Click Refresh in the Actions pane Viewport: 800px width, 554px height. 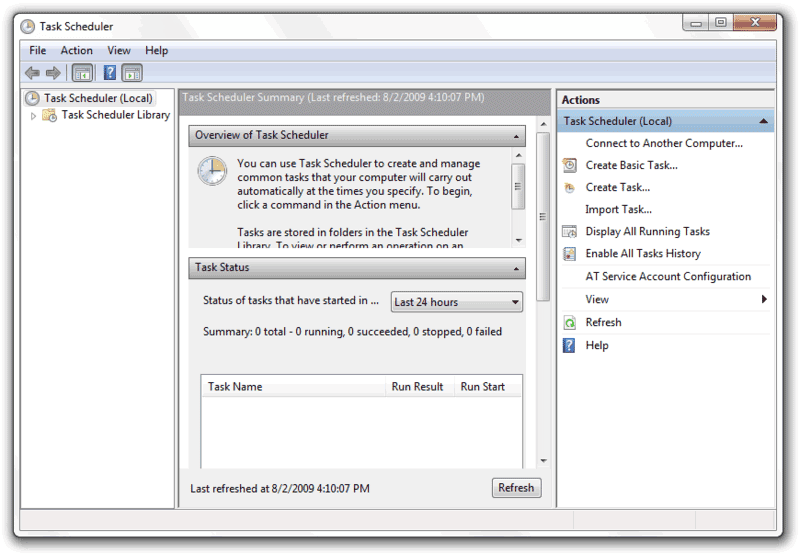604,322
